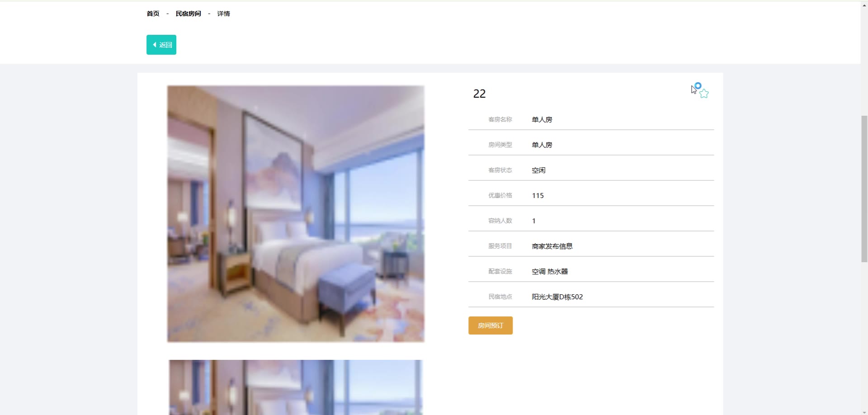The height and width of the screenshot is (415, 868).
Task: Open 民宿房间 breadcrumb link
Action: (x=188, y=14)
